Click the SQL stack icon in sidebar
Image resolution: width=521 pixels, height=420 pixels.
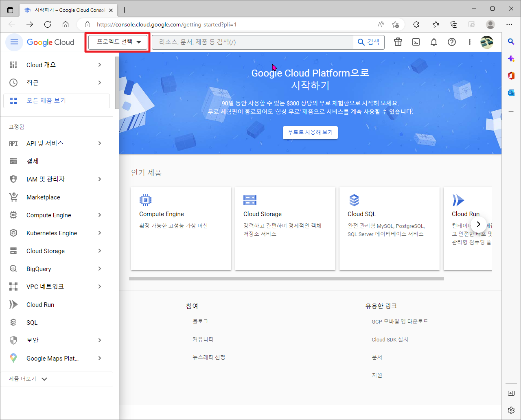point(13,322)
